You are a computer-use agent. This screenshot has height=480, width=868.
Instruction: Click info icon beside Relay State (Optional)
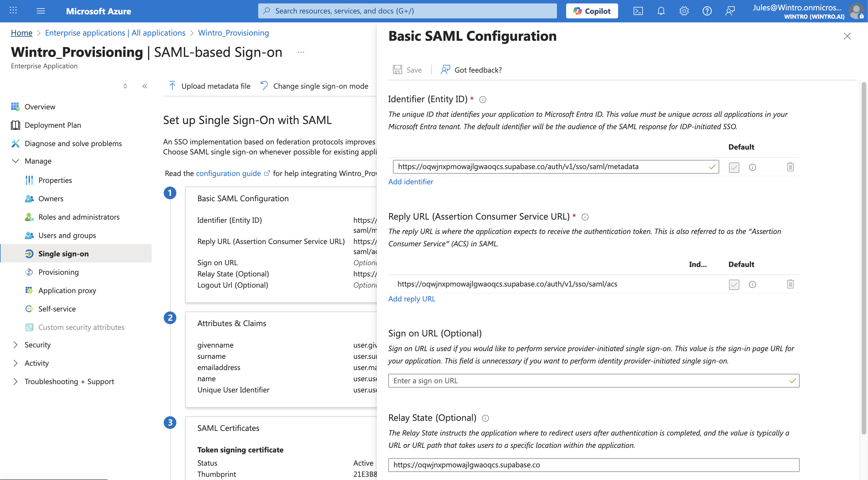click(485, 418)
